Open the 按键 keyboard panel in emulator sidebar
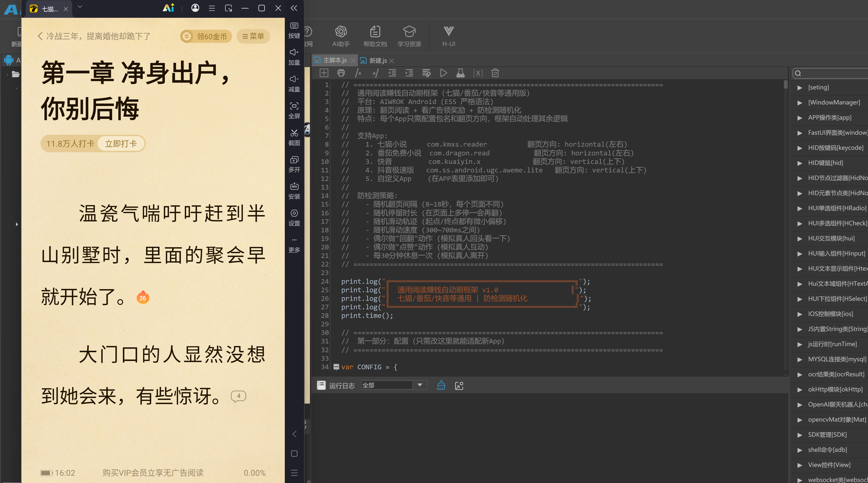Screen dimensions: 868x483 pos(294,30)
